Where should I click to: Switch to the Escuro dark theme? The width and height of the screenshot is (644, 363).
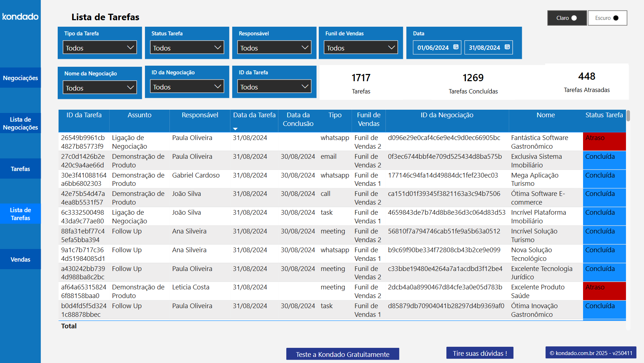[x=607, y=18]
